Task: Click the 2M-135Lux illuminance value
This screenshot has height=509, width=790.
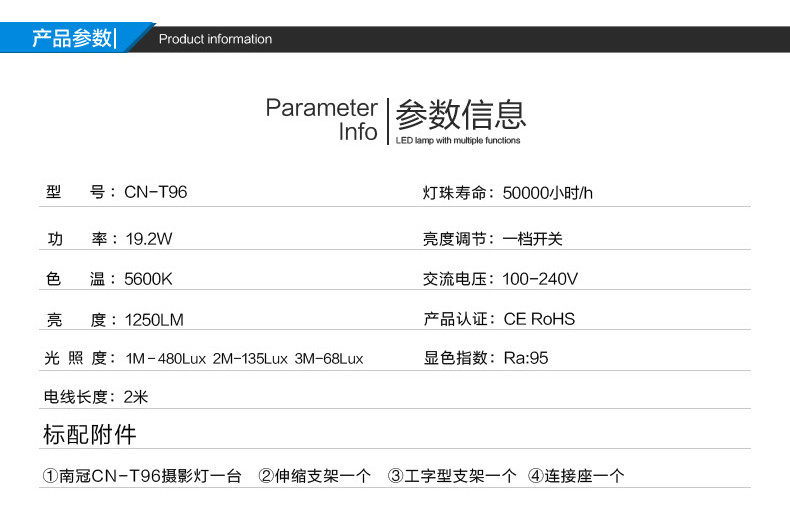Action: (250, 359)
